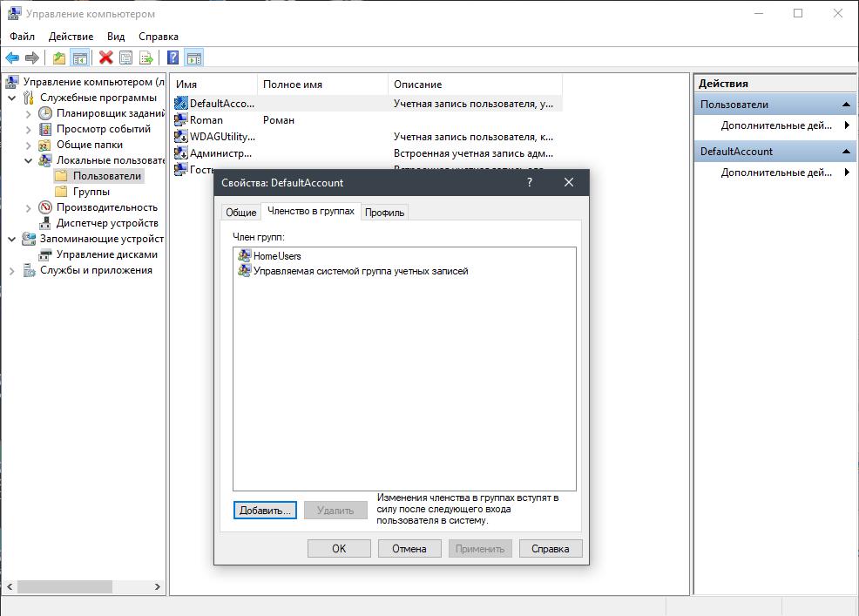Switch to Общие tab

[241, 212]
